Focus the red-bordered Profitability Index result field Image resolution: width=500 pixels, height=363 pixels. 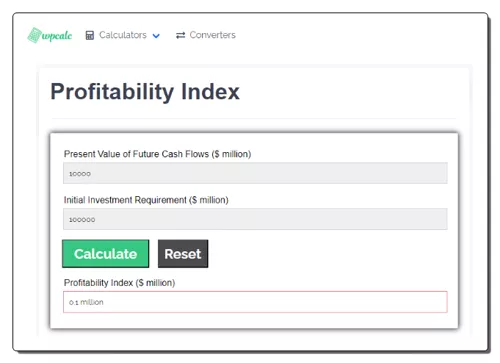(x=255, y=302)
